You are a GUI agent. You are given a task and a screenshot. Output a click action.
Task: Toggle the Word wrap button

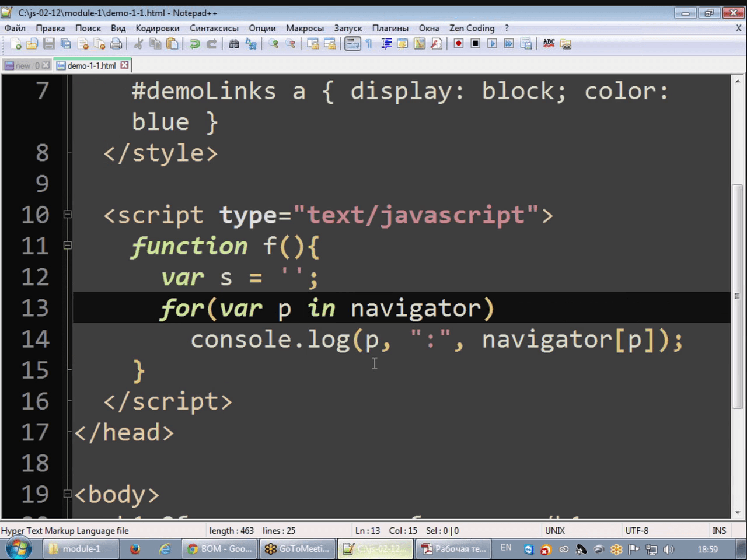352,44
